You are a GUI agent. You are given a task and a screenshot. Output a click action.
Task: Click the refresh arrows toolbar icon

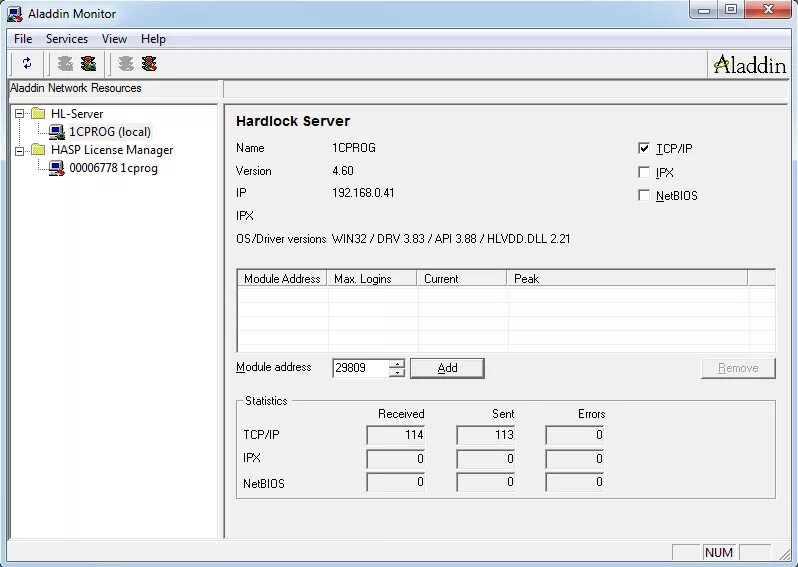[26, 64]
